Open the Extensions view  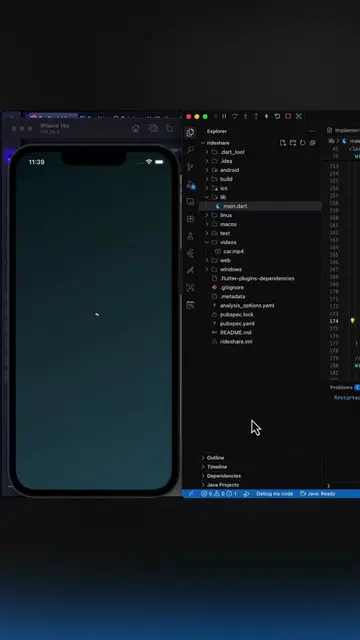[190, 219]
